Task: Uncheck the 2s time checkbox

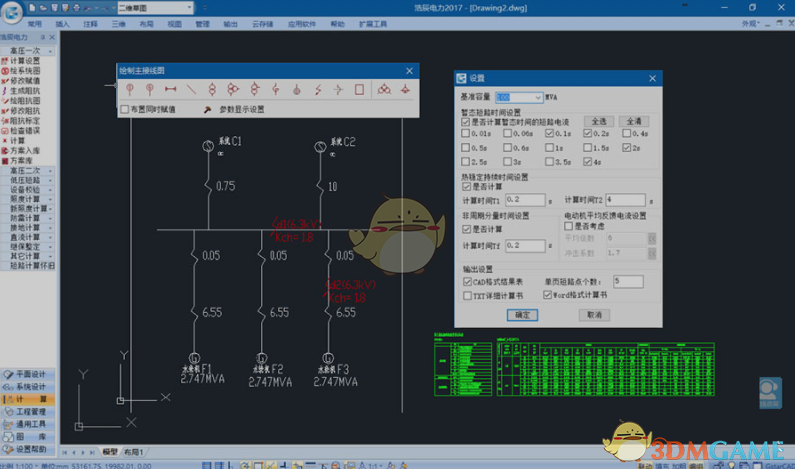Action: tap(627, 148)
